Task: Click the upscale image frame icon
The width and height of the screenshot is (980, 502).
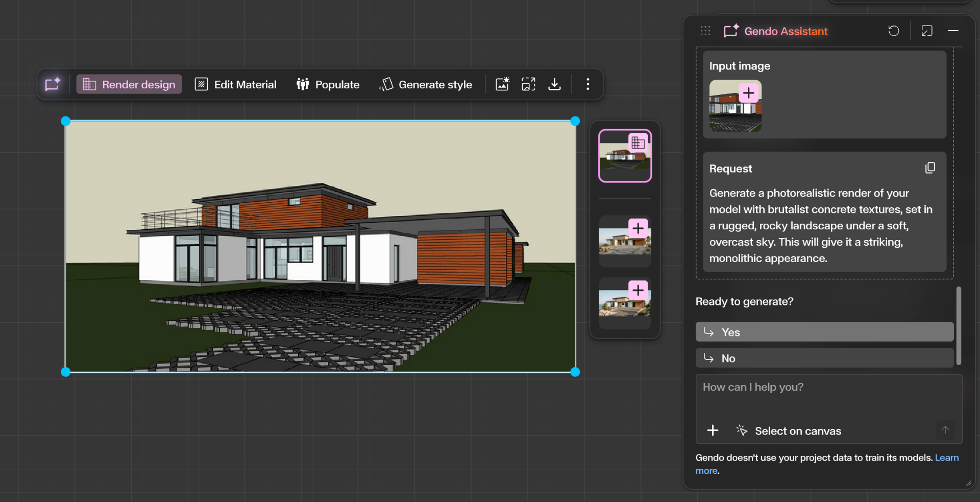Action: point(528,84)
